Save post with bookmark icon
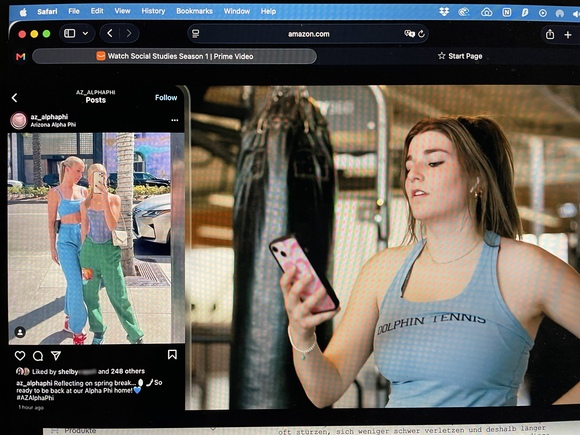The height and width of the screenshot is (435, 580). pos(172,354)
